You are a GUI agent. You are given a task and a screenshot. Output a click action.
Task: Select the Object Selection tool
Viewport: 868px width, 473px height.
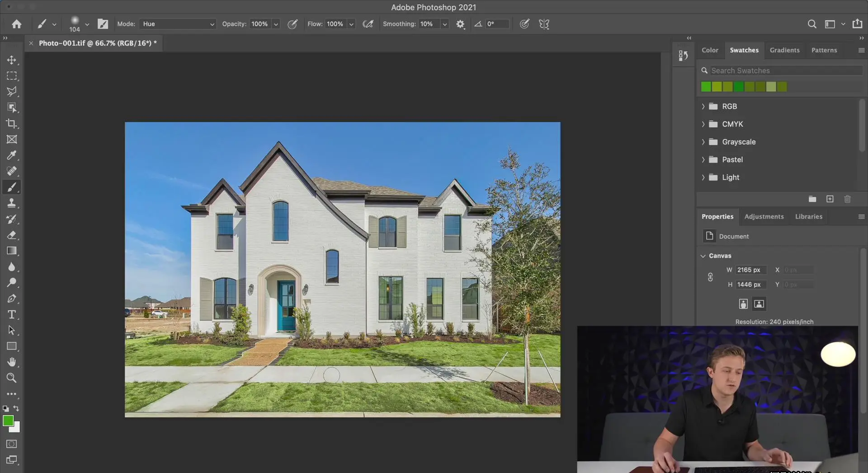(x=12, y=108)
